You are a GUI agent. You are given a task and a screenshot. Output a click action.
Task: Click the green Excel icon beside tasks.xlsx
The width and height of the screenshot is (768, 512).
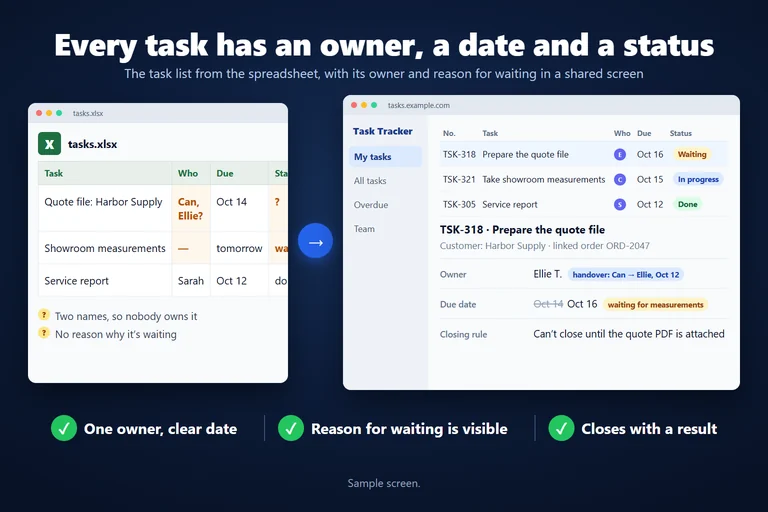pos(49,144)
